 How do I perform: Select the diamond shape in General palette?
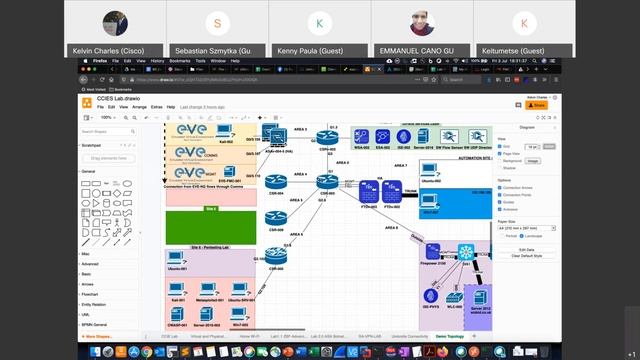[x=117, y=193]
